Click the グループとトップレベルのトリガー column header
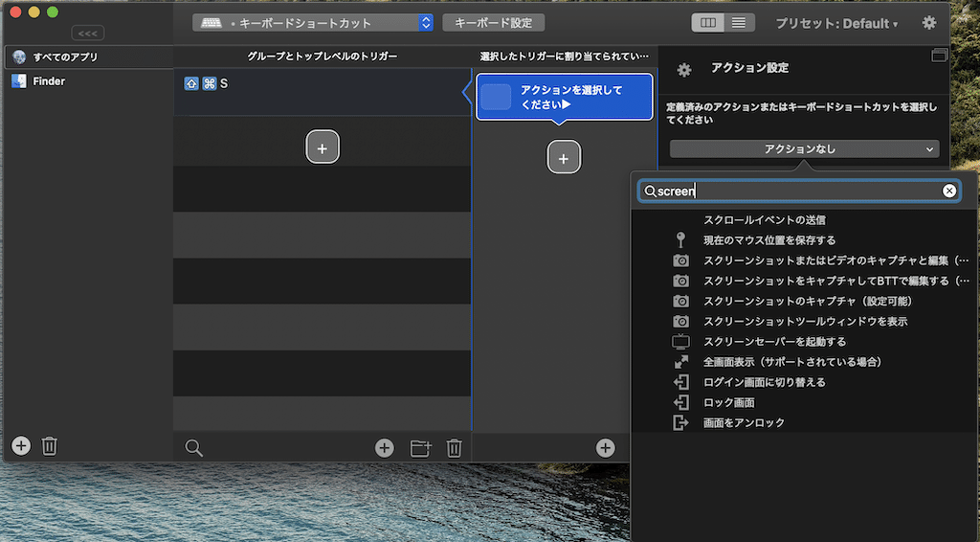The image size is (980, 542). [x=322, y=56]
